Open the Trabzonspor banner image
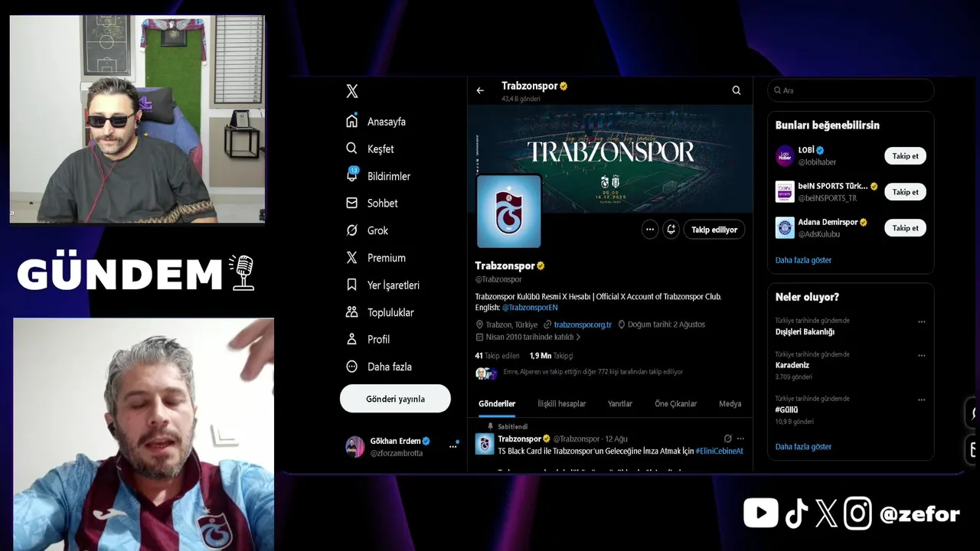This screenshot has width=980, height=551. click(x=610, y=158)
